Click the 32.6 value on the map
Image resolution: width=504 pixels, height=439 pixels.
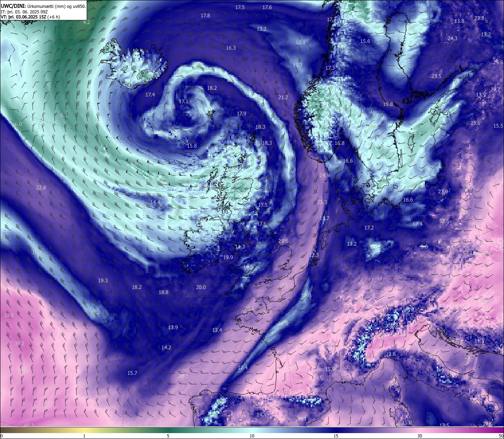pyautogui.click(x=444, y=221)
